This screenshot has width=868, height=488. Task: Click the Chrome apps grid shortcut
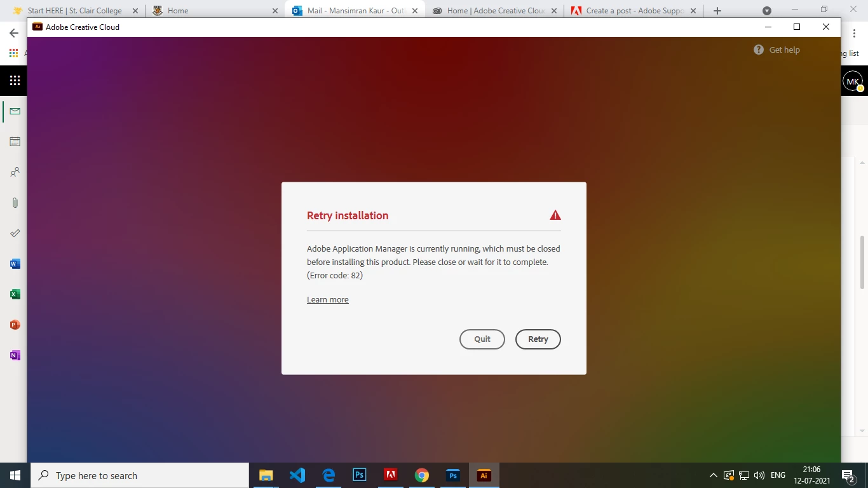click(13, 53)
